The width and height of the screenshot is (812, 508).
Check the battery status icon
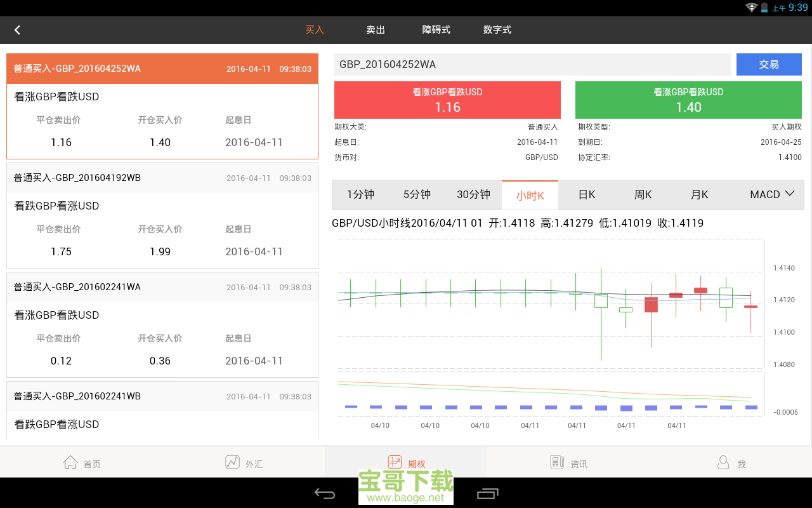click(764, 8)
